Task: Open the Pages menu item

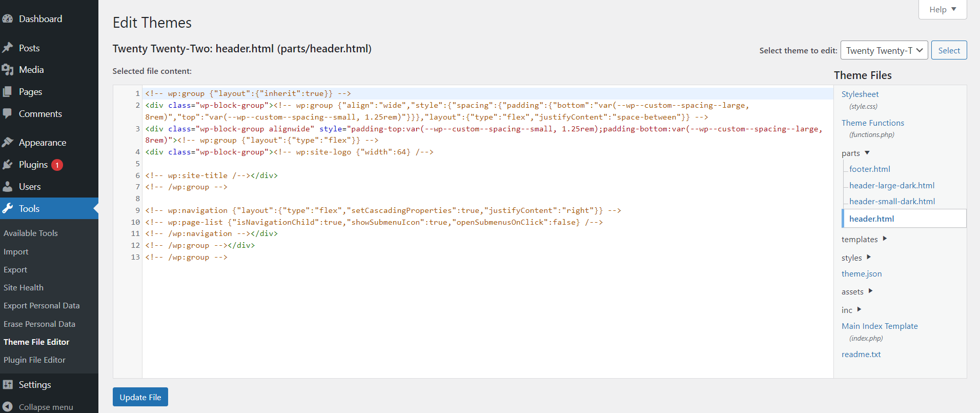Action: tap(30, 92)
